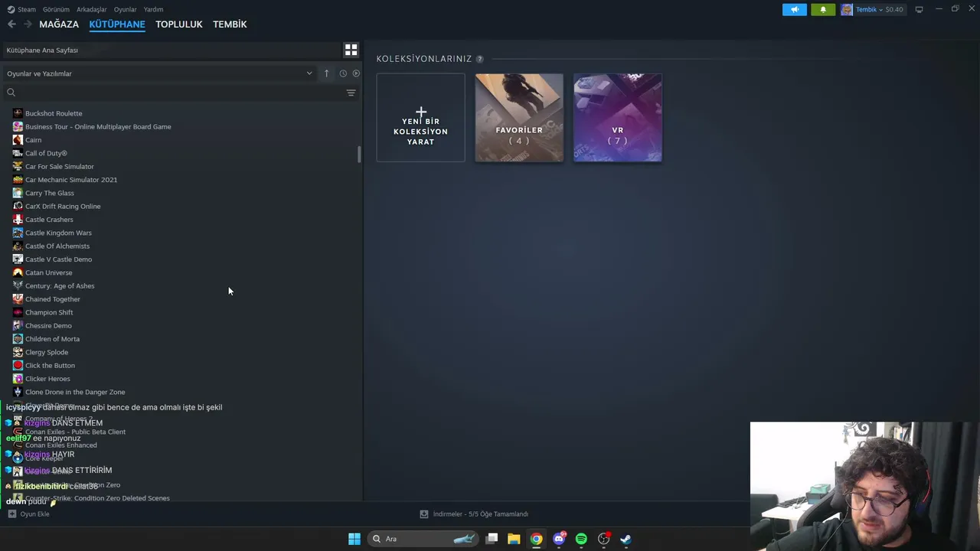Select Business Tour board game entry

[x=98, y=127]
